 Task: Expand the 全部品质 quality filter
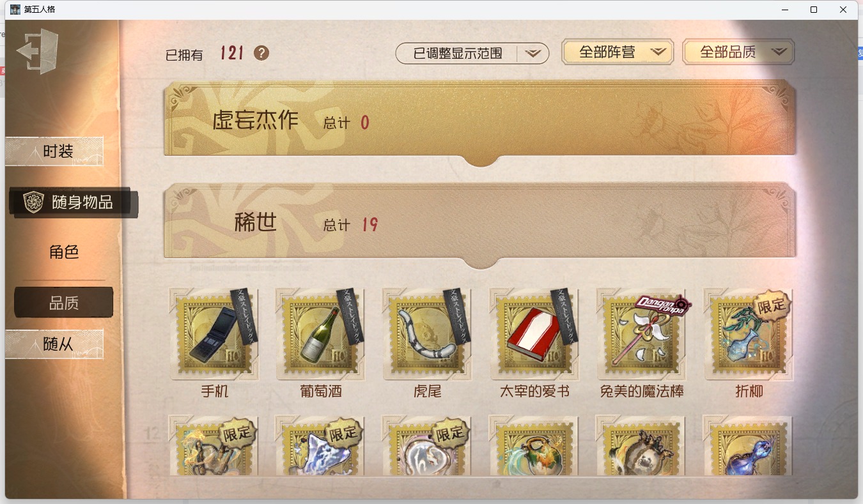point(738,52)
